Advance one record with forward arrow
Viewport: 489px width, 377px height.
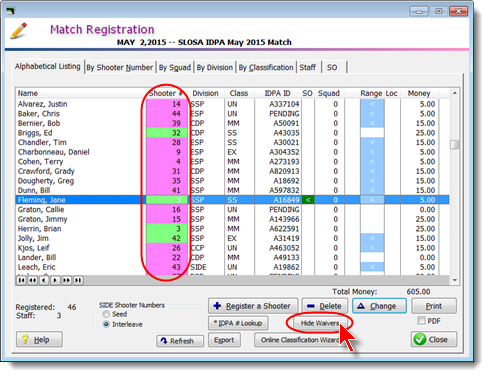55,280
